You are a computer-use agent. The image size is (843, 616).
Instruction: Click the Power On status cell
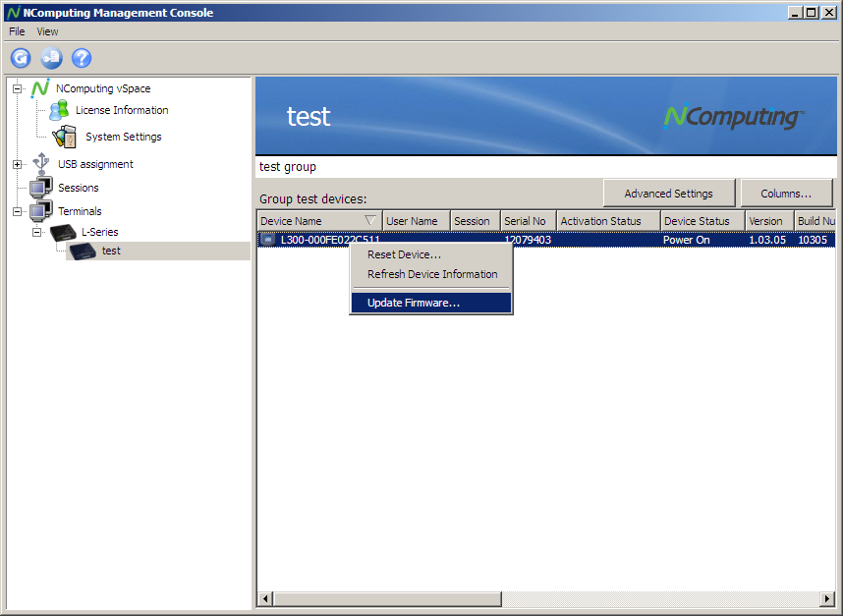click(x=687, y=240)
